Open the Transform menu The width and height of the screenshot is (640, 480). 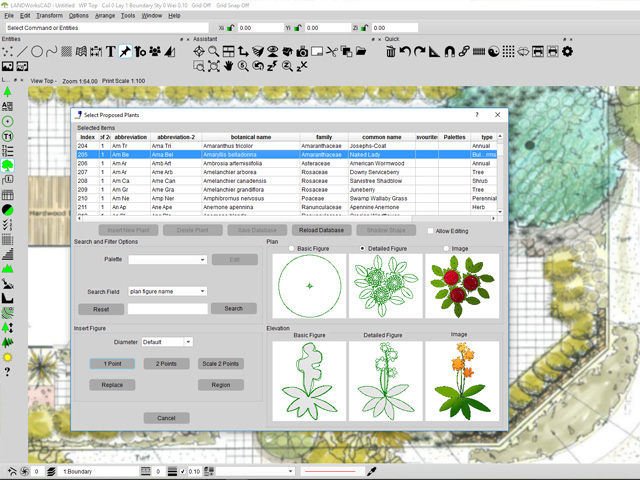49,16
